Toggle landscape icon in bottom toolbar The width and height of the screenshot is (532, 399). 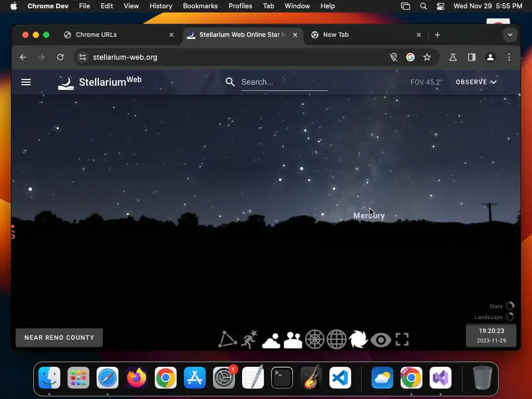click(x=293, y=340)
